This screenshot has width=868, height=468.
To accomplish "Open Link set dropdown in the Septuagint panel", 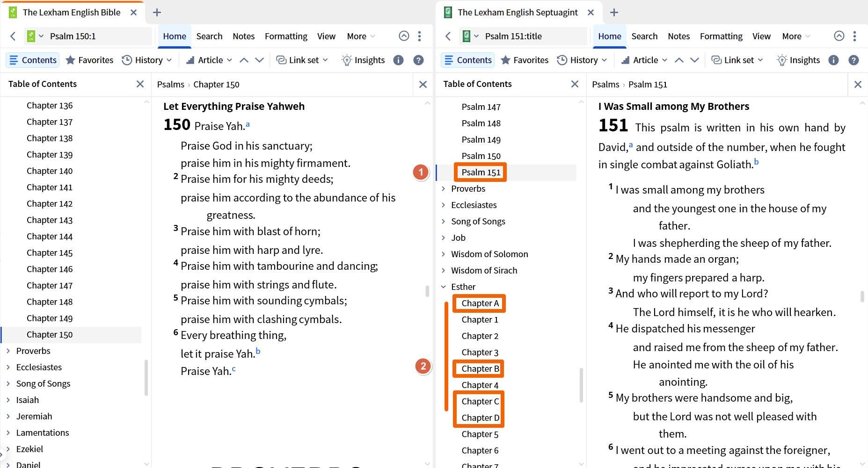I will click(737, 60).
